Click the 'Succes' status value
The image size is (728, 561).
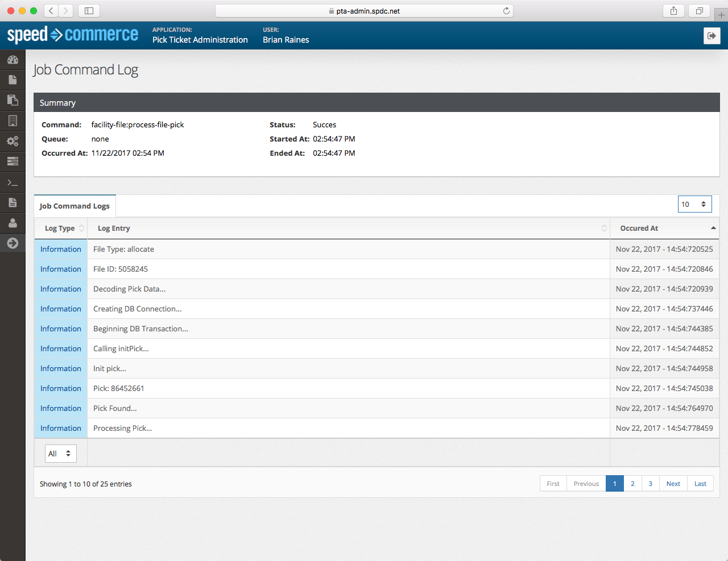[x=324, y=124]
